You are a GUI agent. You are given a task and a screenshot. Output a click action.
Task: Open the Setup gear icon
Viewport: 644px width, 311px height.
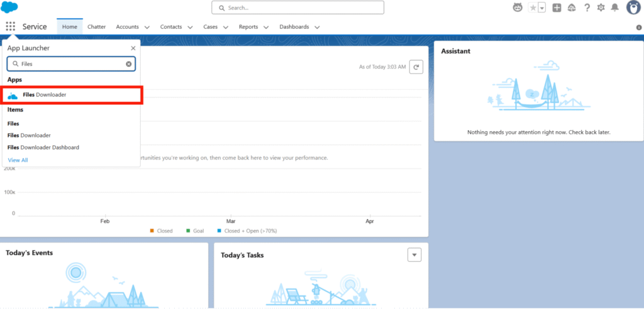point(601,8)
